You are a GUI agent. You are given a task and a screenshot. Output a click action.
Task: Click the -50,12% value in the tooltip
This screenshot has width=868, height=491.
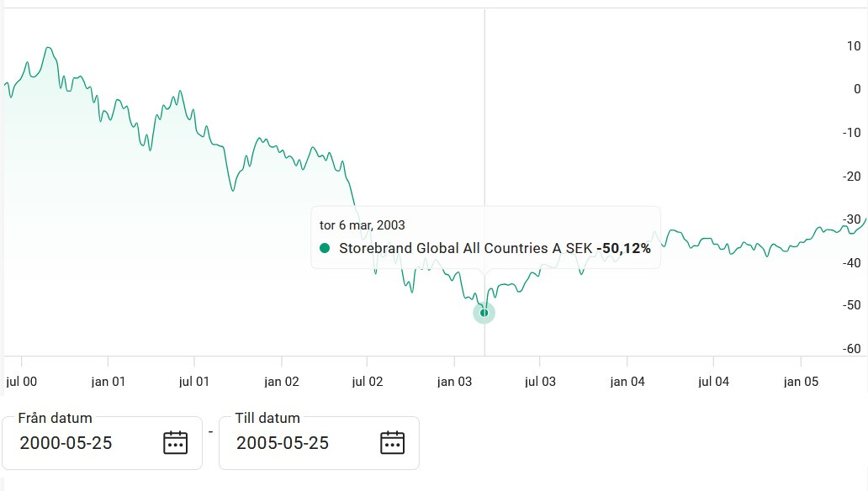click(623, 248)
